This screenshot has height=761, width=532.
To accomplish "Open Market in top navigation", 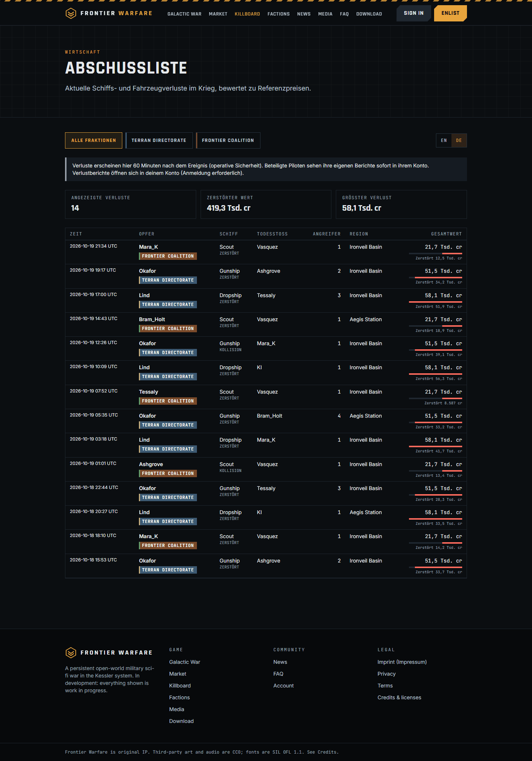I will point(218,14).
